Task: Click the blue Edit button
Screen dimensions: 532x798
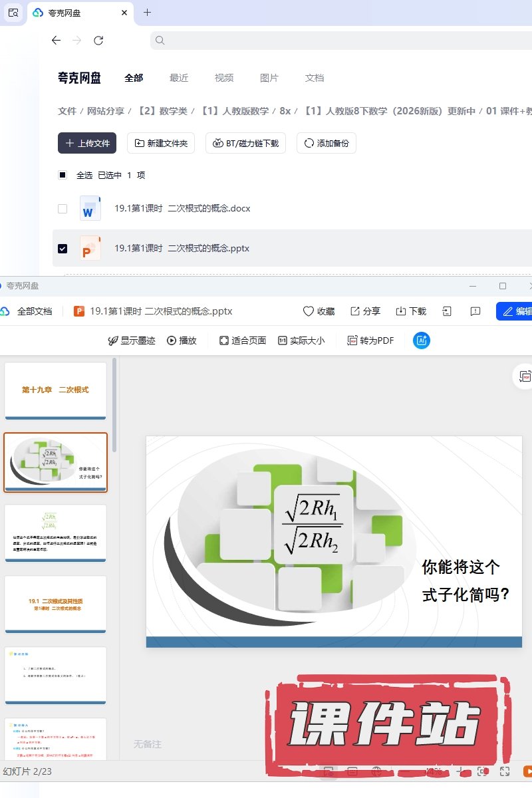Action: point(515,311)
